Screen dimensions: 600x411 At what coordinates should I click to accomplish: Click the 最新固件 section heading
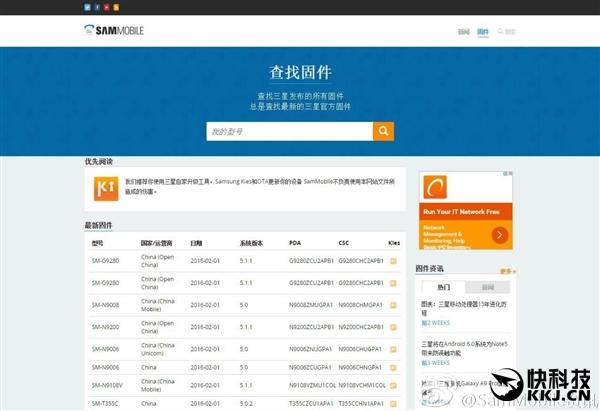tap(98, 225)
